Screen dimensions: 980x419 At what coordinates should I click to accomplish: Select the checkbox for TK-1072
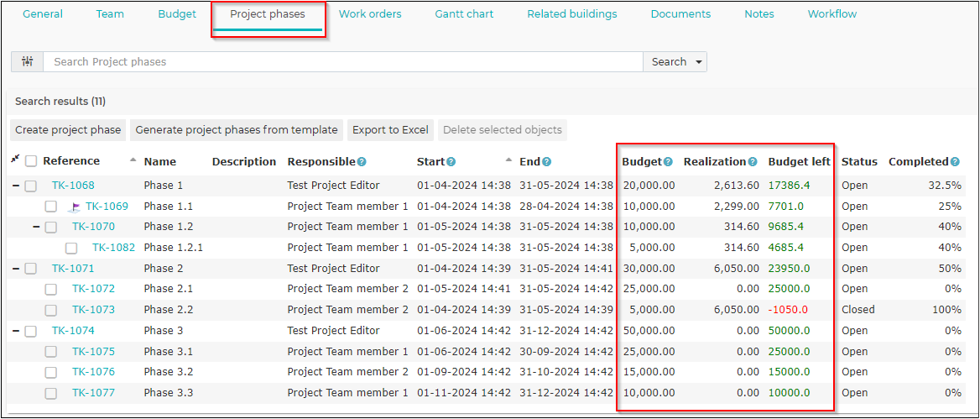tap(50, 290)
